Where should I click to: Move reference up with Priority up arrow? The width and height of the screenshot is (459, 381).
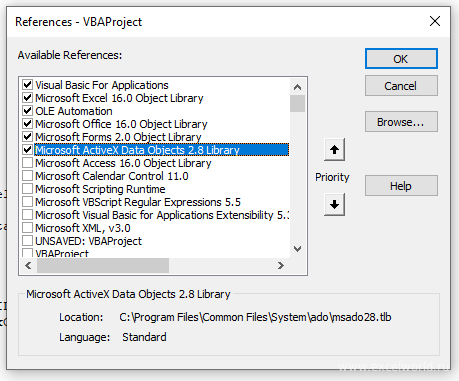pos(334,150)
